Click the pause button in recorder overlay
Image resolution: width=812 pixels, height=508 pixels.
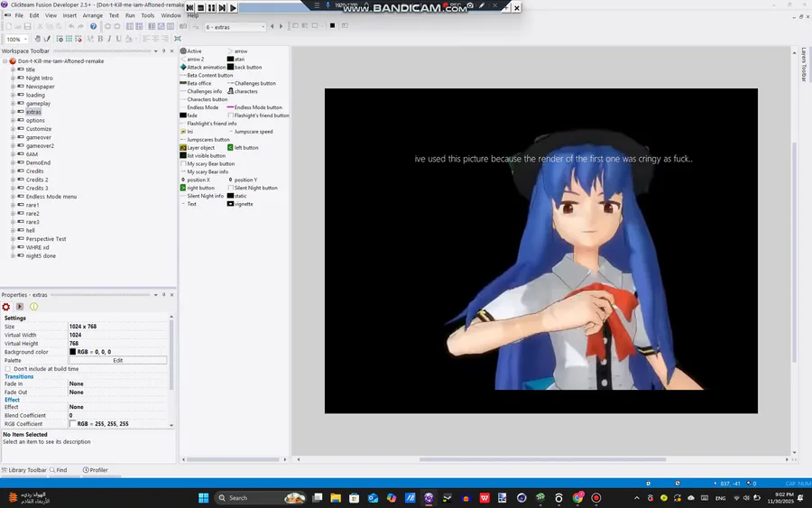(211, 8)
